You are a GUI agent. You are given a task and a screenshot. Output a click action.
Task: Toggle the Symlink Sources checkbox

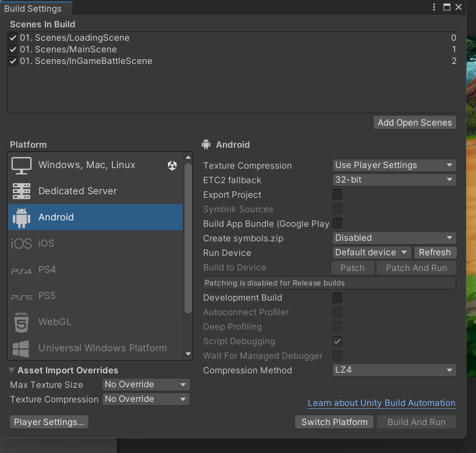(x=337, y=209)
